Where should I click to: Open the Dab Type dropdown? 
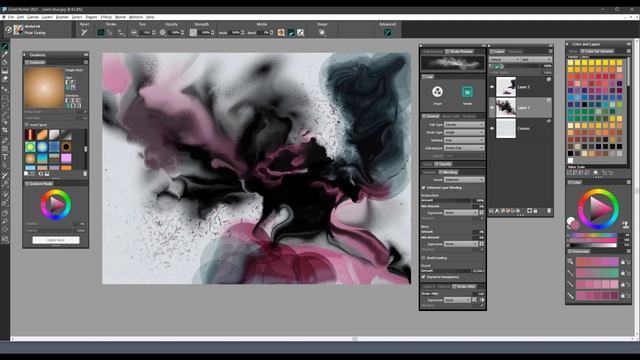pos(464,124)
